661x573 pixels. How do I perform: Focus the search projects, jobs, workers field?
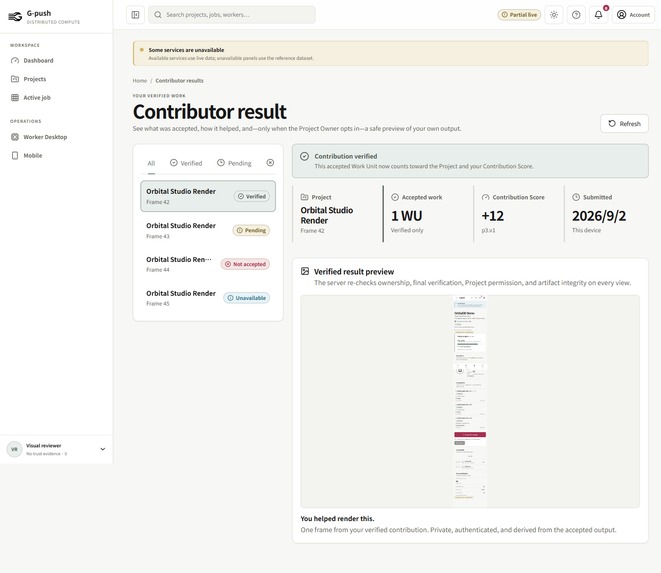coord(232,15)
